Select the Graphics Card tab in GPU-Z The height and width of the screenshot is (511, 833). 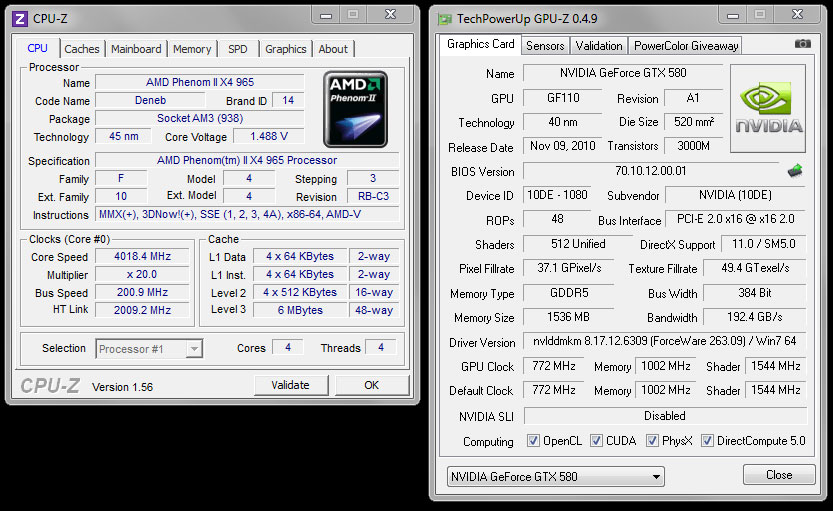[480, 44]
